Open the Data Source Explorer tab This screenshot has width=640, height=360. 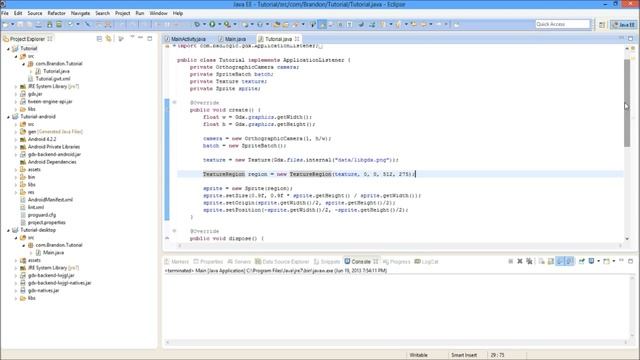coord(282,262)
